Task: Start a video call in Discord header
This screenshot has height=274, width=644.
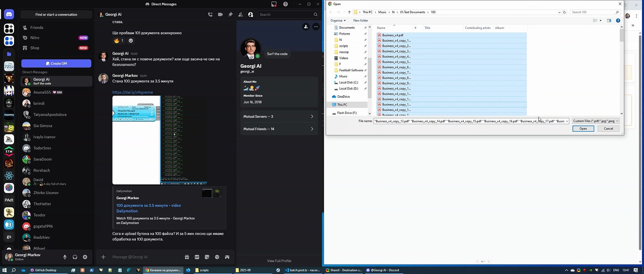Action: [x=220, y=14]
